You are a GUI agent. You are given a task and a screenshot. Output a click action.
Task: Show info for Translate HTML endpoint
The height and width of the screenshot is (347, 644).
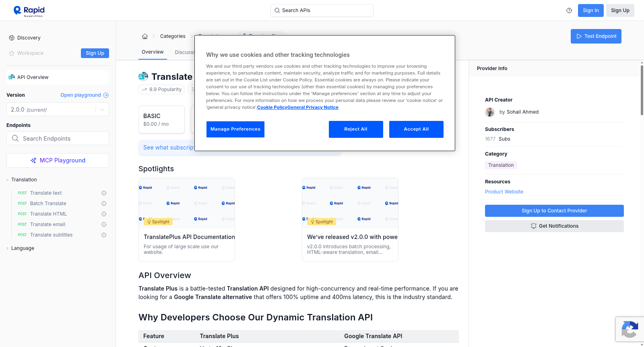click(x=104, y=214)
